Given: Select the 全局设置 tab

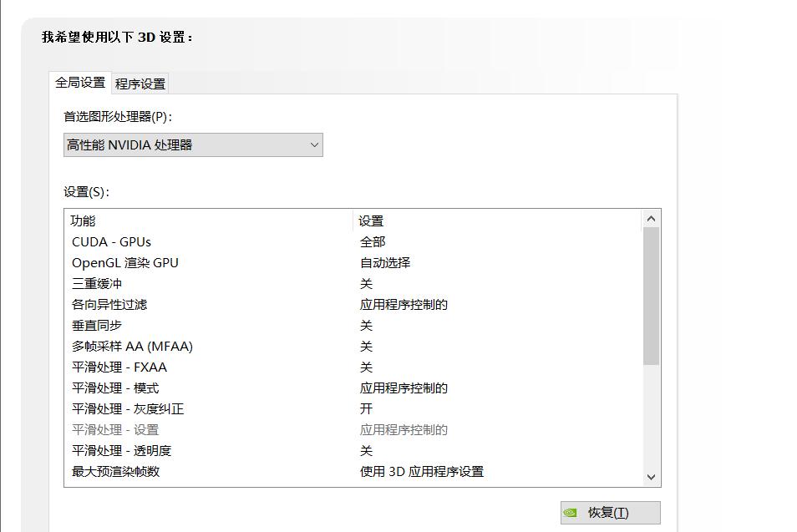Looking at the screenshot, I should 81,83.
